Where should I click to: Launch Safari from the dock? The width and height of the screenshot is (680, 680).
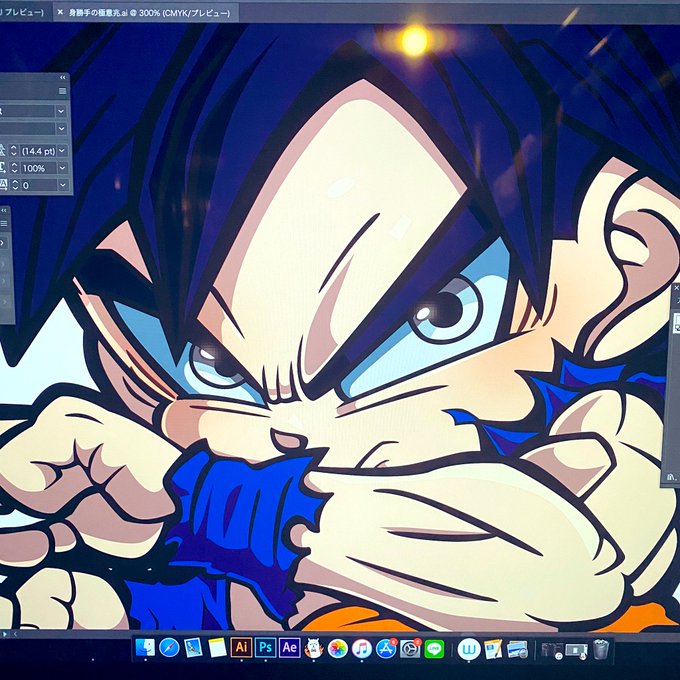tap(169, 648)
